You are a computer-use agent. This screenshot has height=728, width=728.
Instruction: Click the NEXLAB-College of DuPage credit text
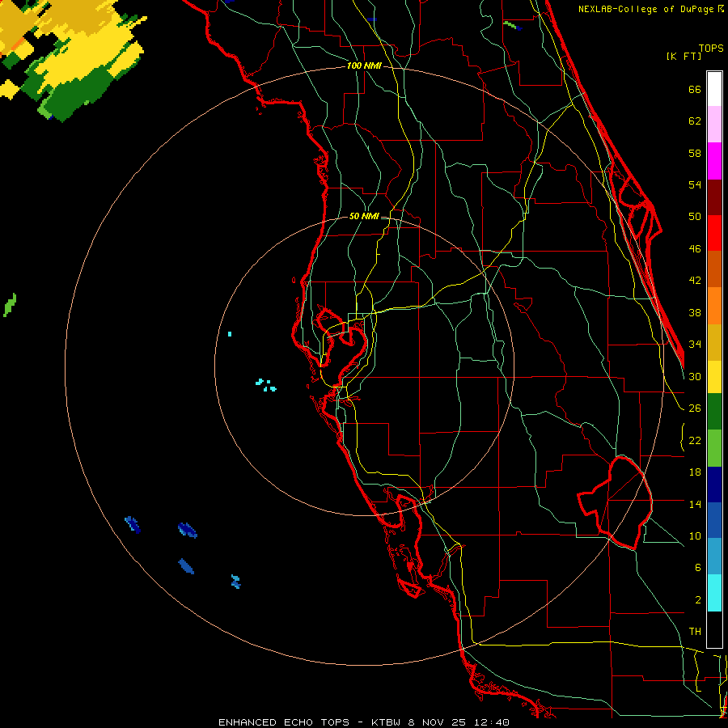click(x=650, y=9)
